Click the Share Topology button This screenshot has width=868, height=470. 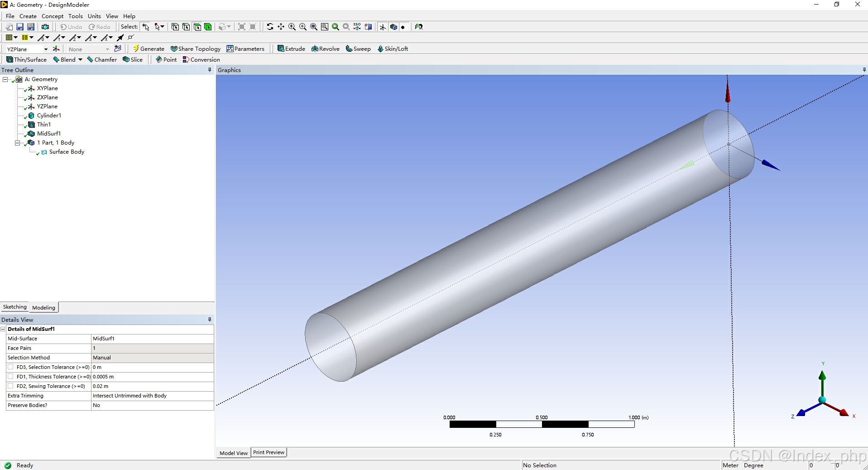pos(196,48)
